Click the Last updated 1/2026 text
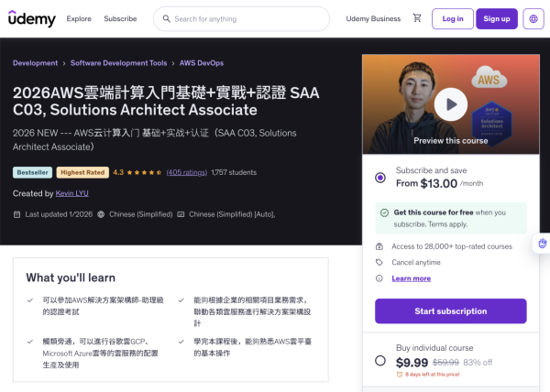This screenshot has width=550, height=392. pyautogui.click(x=59, y=214)
